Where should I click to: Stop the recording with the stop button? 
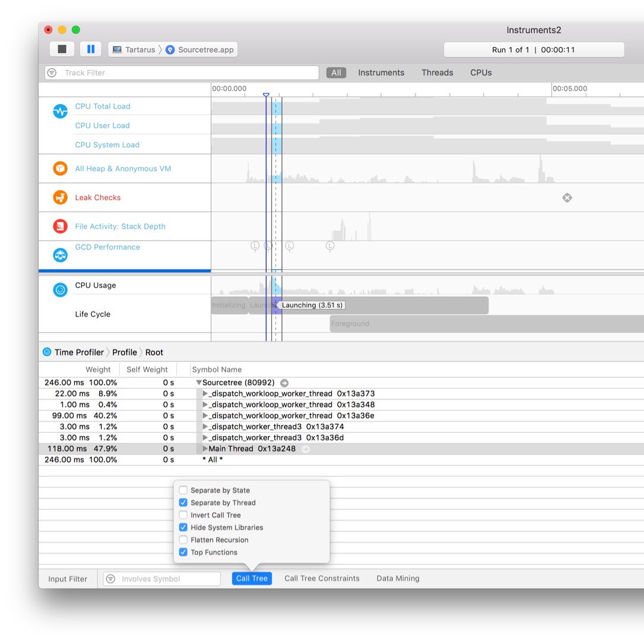62,49
